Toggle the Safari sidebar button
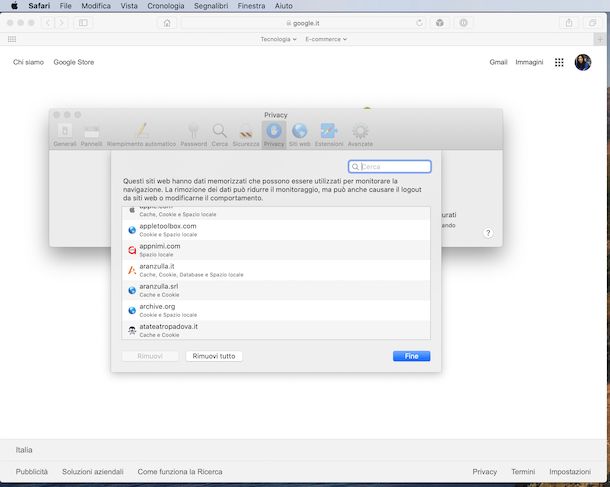Screen dimensions: 610x487 point(83,23)
